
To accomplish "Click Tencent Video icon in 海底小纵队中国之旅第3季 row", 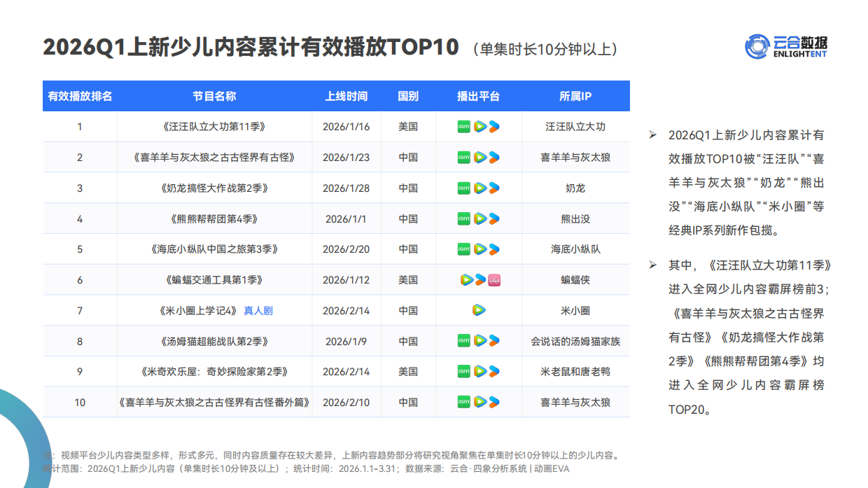I will [479, 249].
